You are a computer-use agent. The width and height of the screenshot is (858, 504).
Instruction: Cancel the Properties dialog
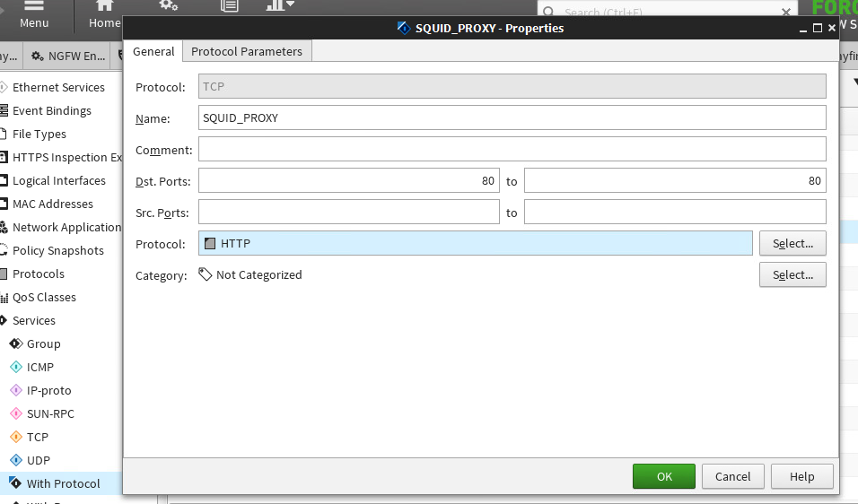pos(732,476)
